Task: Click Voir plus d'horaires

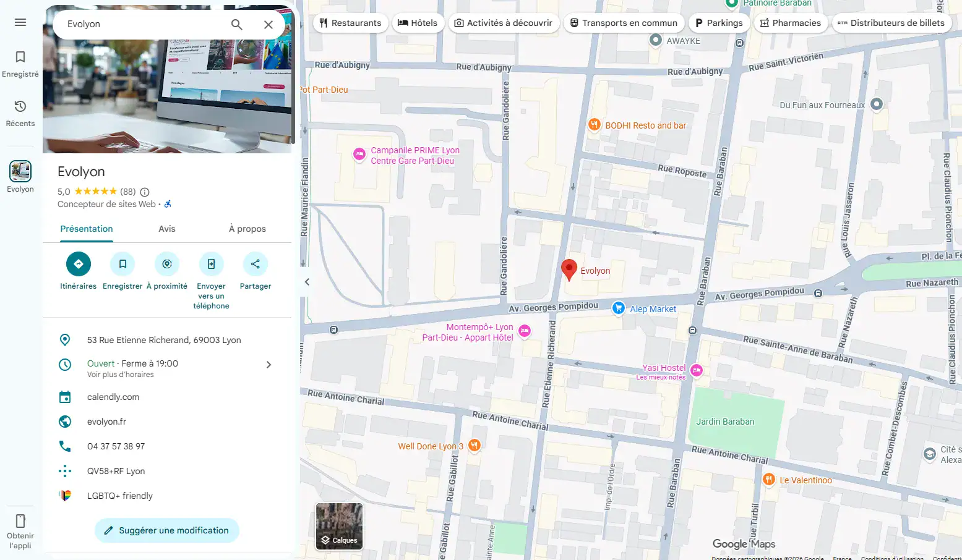Action: [121, 375]
